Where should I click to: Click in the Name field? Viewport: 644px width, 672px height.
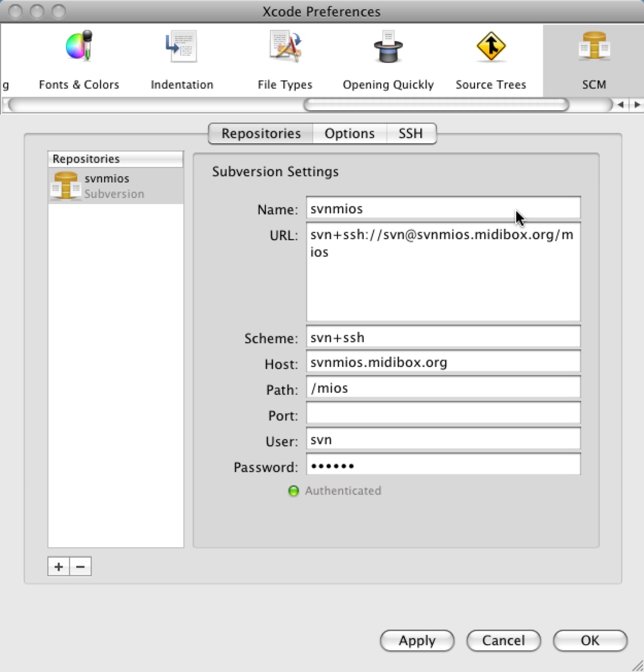click(443, 209)
